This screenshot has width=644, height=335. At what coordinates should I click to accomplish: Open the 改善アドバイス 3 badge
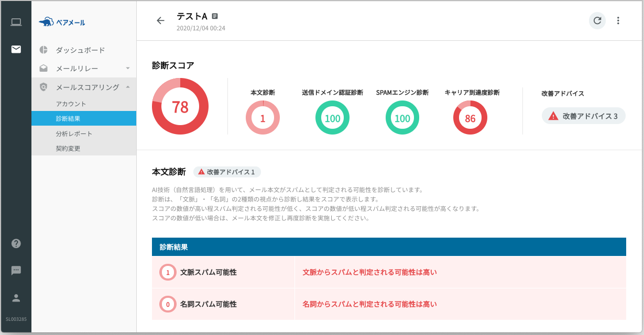583,116
